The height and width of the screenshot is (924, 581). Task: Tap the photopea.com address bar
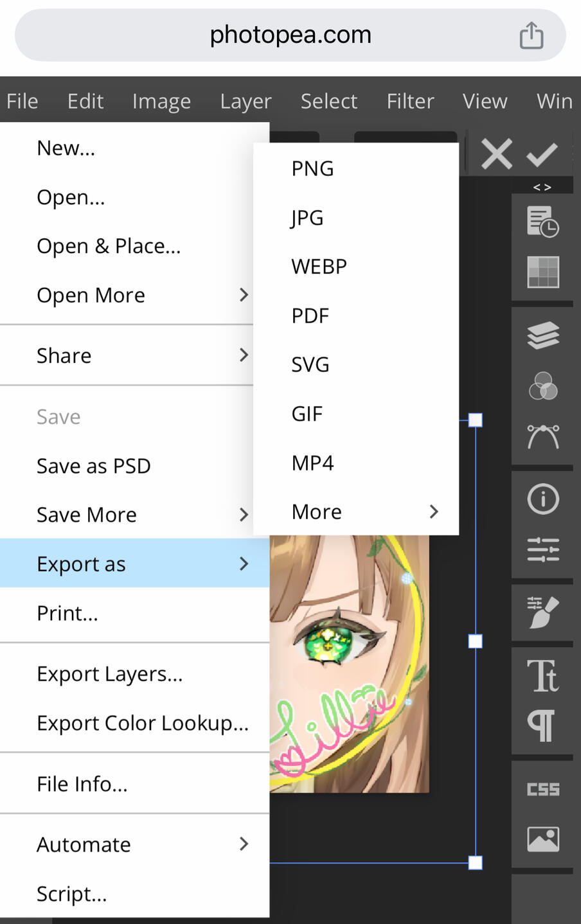pyautogui.click(x=290, y=35)
